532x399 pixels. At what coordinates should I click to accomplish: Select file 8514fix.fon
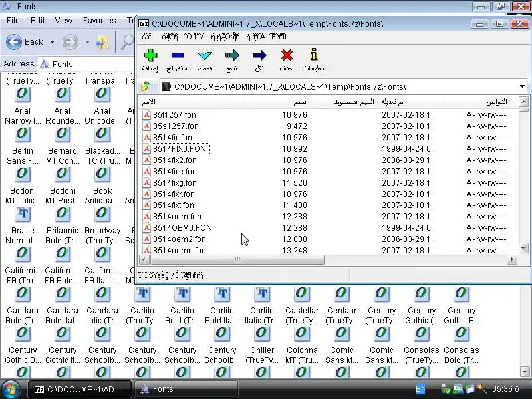tap(172, 138)
